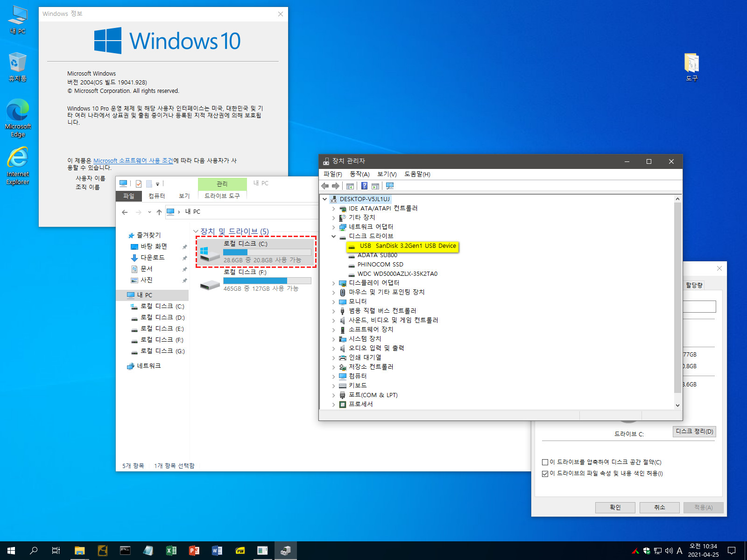
Task: Click the 디스크 정리(D) button
Action: pyautogui.click(x=695, y=431)
